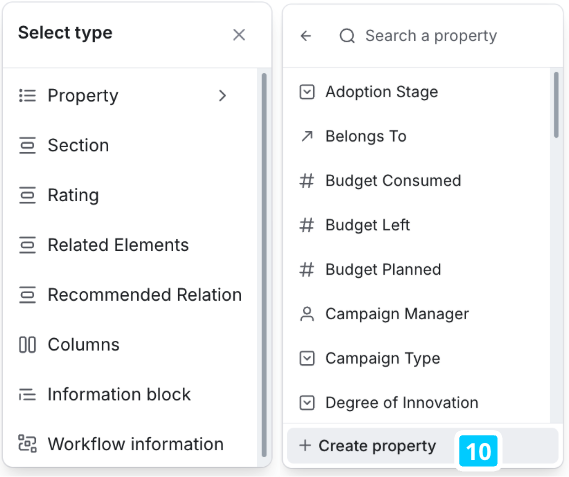Select the Campaign Type property
This screenshot has height=477, width=569.
(417, 358)
